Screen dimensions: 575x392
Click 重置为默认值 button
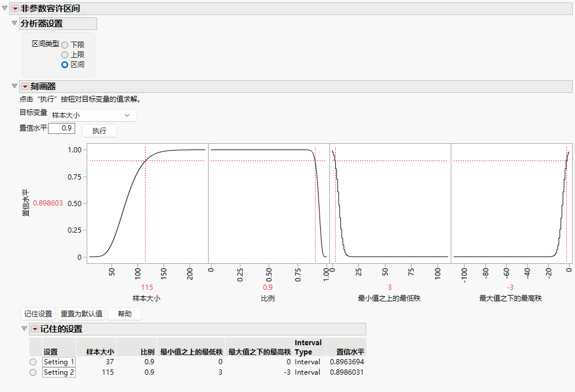click(x=81, y=314)
